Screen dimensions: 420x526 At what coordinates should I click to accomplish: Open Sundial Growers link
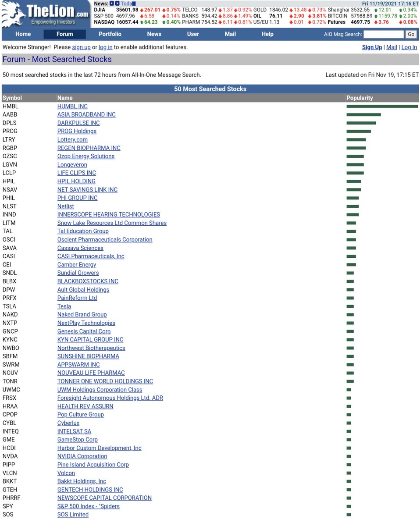pyautogui.click(x=78, y=273)
